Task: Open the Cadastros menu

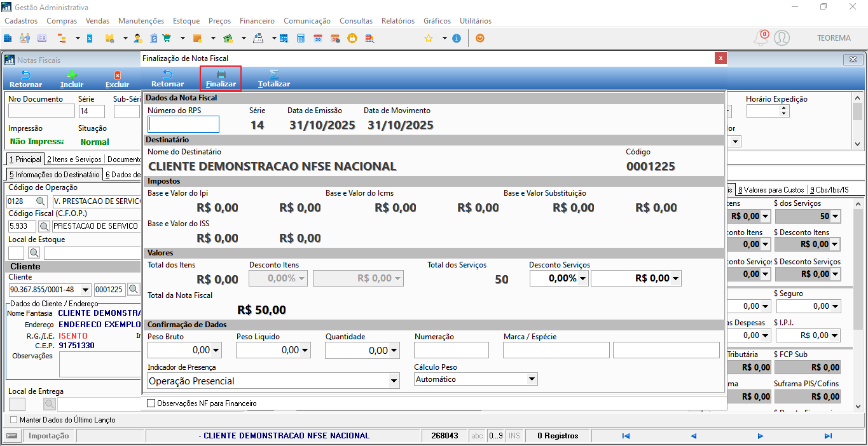Action: coord(21,21)
